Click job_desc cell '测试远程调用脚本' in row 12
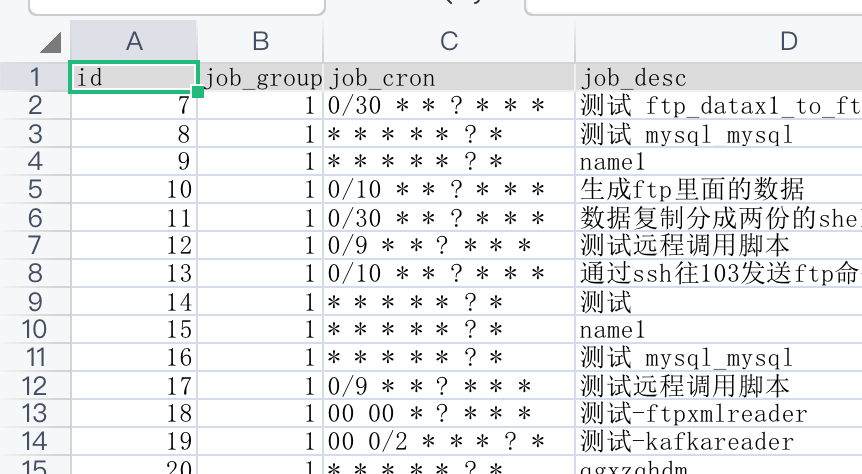Screen dimensions: 862x474 point(719,385)
